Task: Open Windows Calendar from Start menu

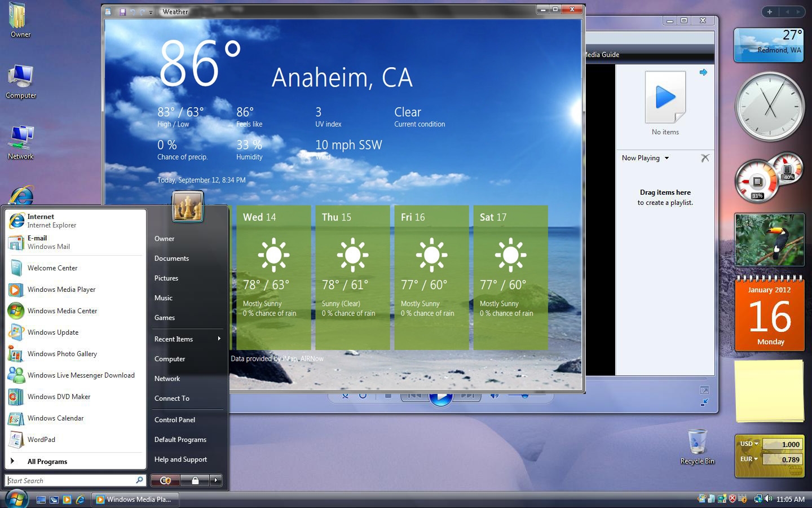Action: point(76,418)
